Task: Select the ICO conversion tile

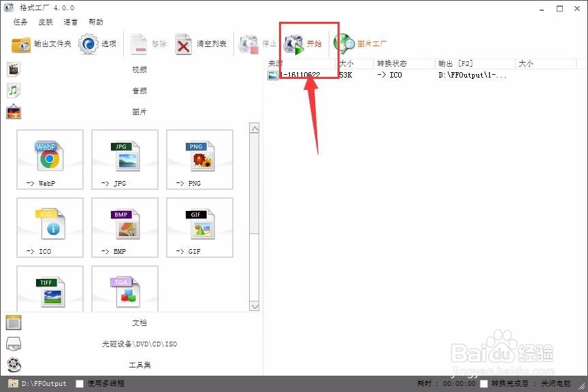Action: (x=50, y=227)
